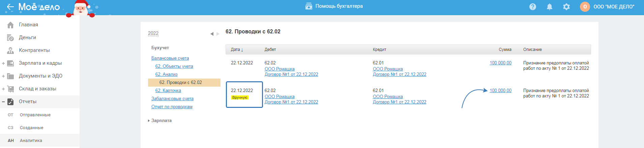Go to previous year arrow
Image resolution: width=644 pixels, height=148 pixels.
212,34
